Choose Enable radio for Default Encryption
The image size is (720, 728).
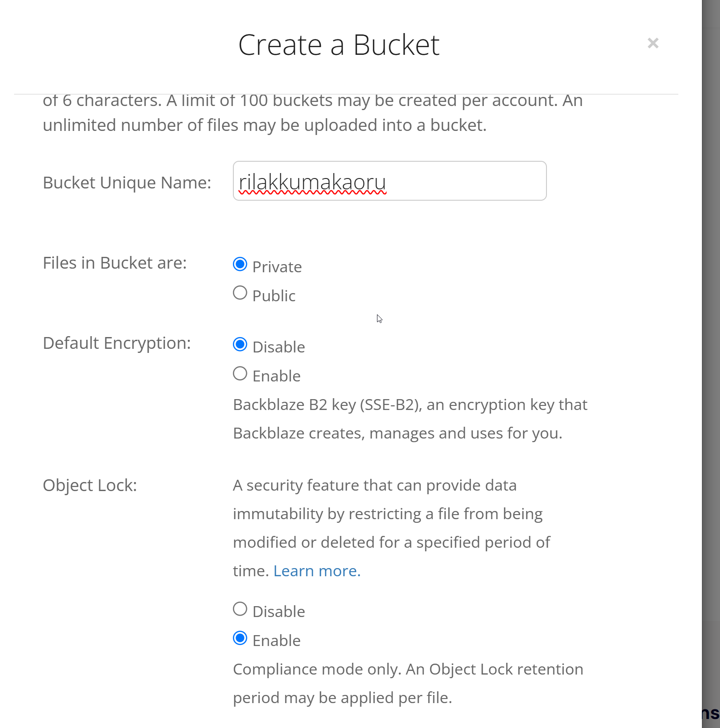coord(240,374)
